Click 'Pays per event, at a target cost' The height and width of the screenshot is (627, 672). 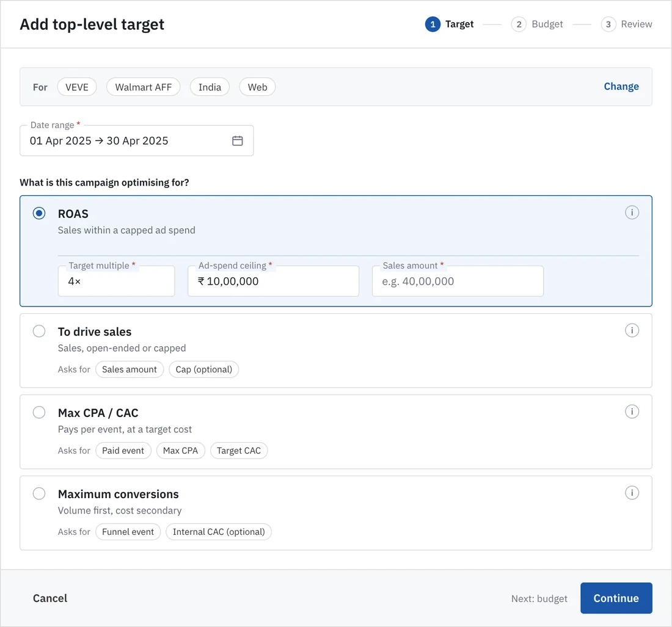pyautogui.click(x=125, y=429)
